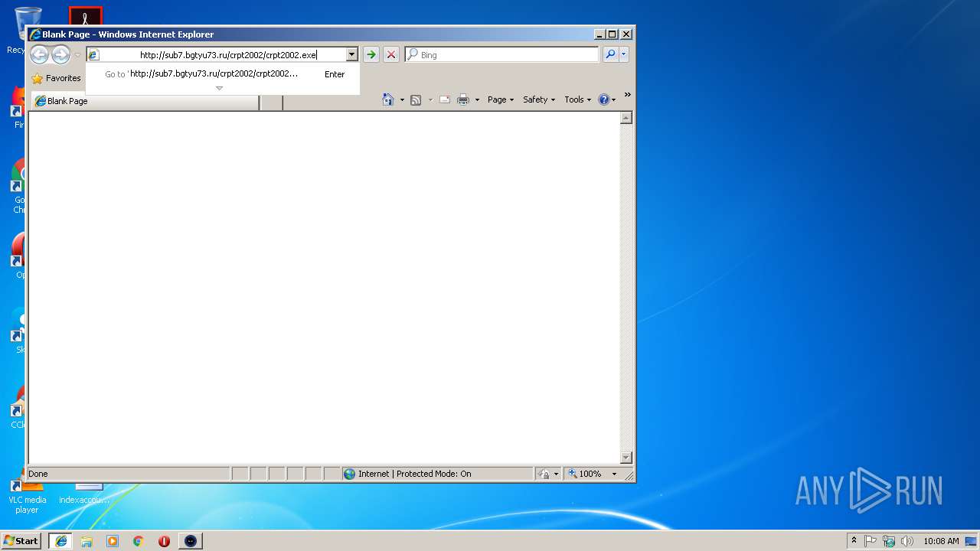Open the Print options dropdown arrow
The height and width of the screenshot is (551, 980).
coord(477,99)
